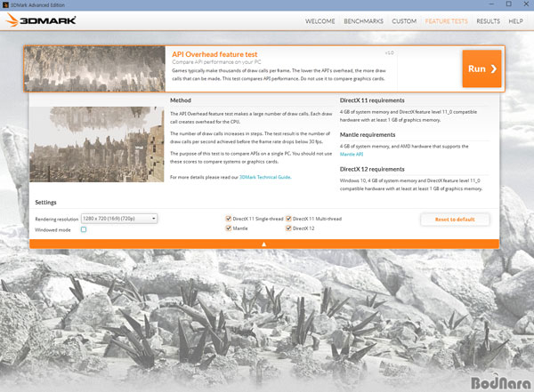Click the API Overhead banner thumbnail
Screen dimensions: 534x392
coord(94,68)
